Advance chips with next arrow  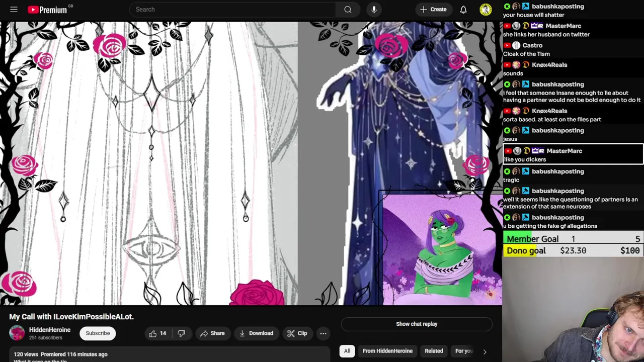coord(485,351)
